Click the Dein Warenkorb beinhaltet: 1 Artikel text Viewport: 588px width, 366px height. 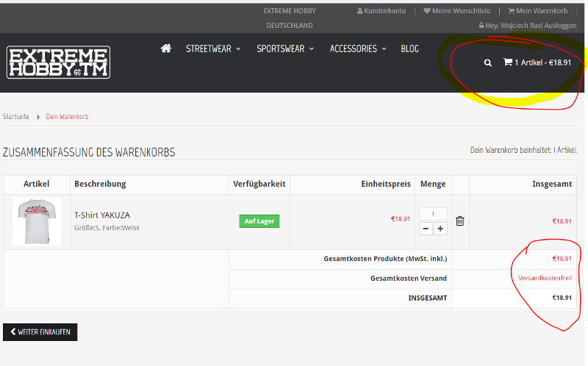click(523, 150)
